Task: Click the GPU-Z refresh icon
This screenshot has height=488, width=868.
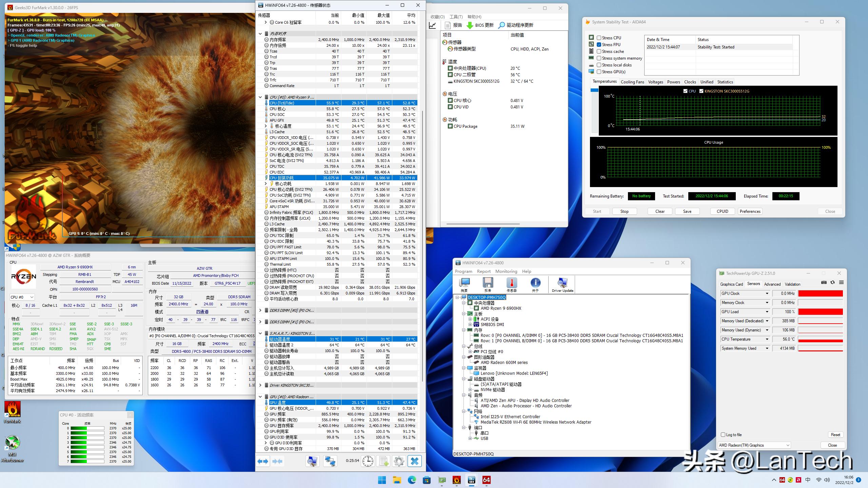Action: point(832,283)
